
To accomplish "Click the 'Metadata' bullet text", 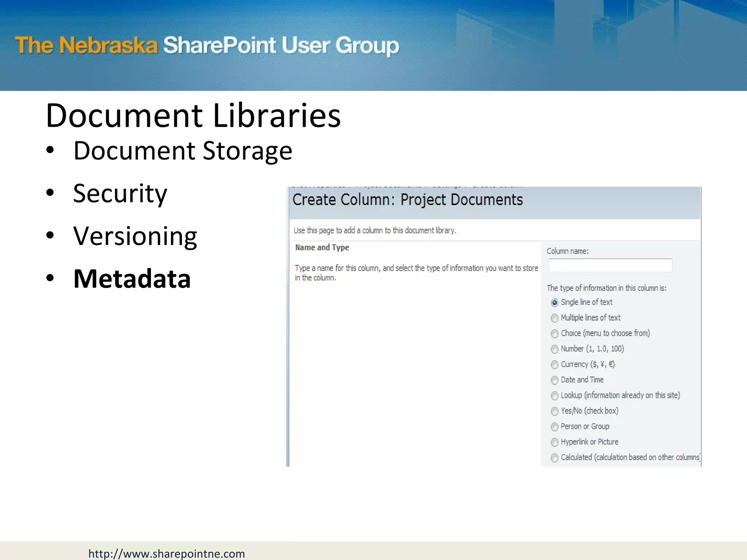I will (x=132, y=279).
